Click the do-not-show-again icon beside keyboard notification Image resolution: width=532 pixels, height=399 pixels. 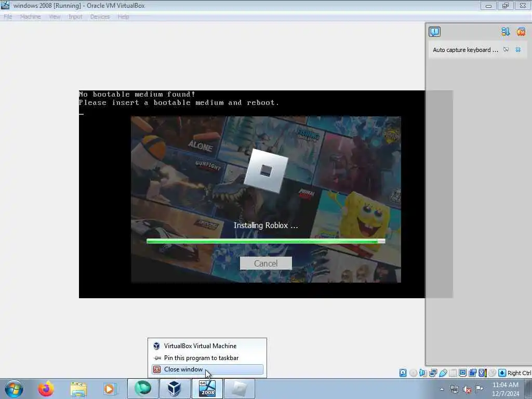[x=506, y=49]
